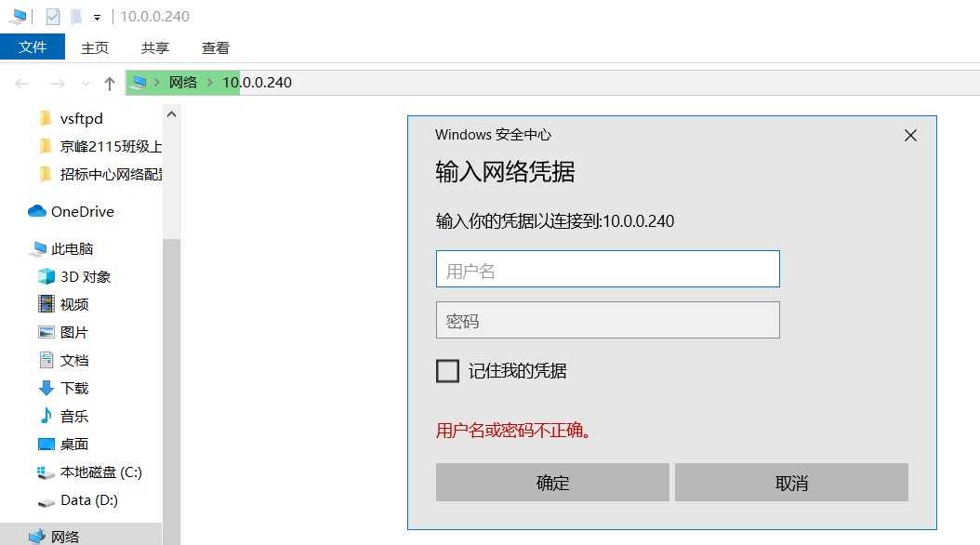This screenshot has width=980, height=545.
Task: Open the 招标中心网络配置 folder in the sidebar
Action: coord(112,174)
